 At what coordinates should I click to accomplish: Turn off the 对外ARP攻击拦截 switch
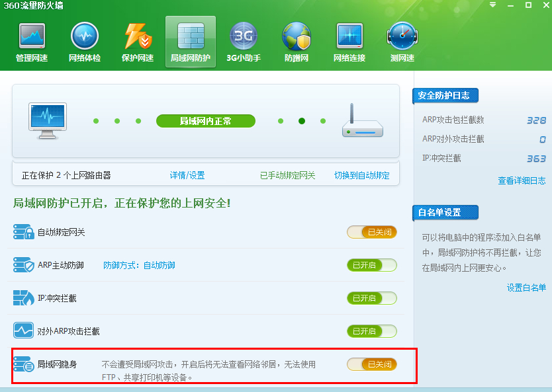point(372,331)
